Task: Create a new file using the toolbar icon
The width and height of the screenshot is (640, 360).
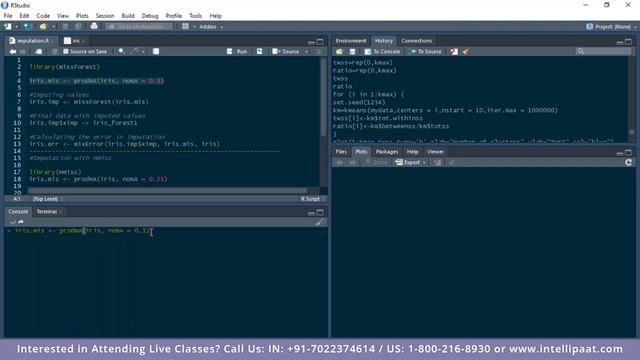Action: click(x=7, y=27)
